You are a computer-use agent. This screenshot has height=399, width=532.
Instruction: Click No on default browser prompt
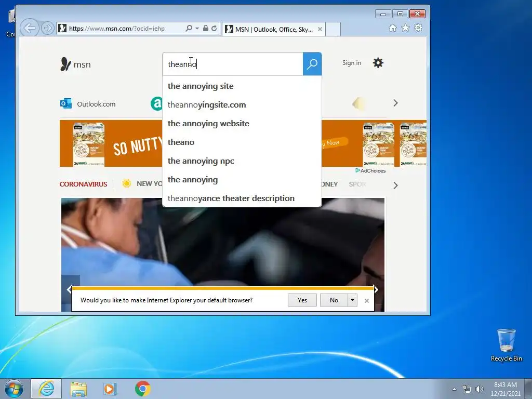point(334,300)
